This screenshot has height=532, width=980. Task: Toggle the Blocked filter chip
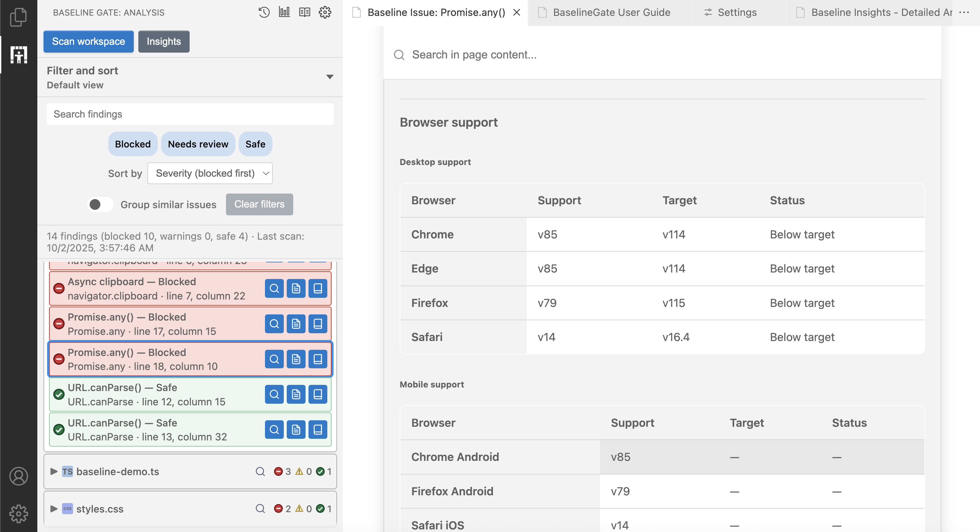133,144
